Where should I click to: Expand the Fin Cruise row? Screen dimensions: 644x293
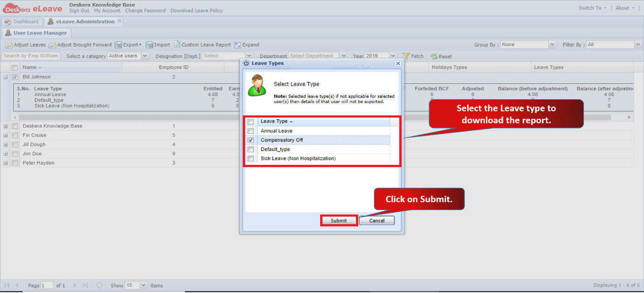(6, 135)
